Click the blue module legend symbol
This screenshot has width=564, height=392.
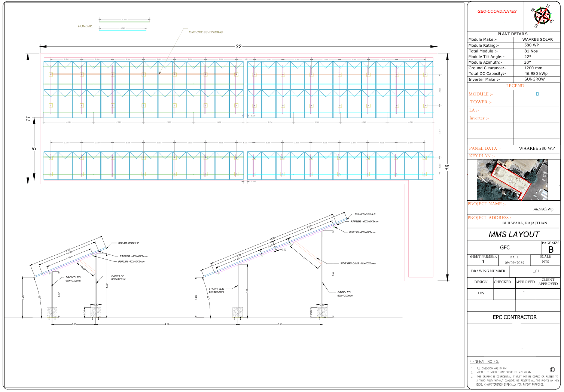pyautogui.click(x=537, y=94)
